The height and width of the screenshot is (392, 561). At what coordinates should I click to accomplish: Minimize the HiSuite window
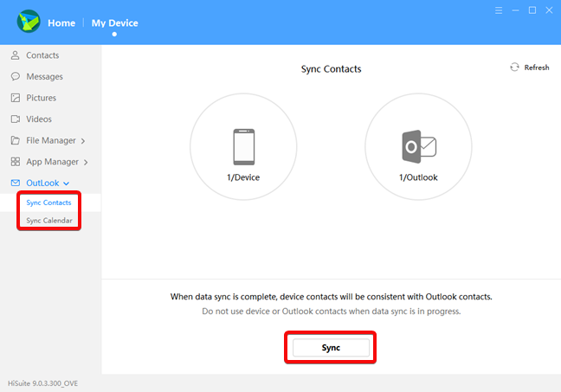pyautogui.click(x=516, y=10)
